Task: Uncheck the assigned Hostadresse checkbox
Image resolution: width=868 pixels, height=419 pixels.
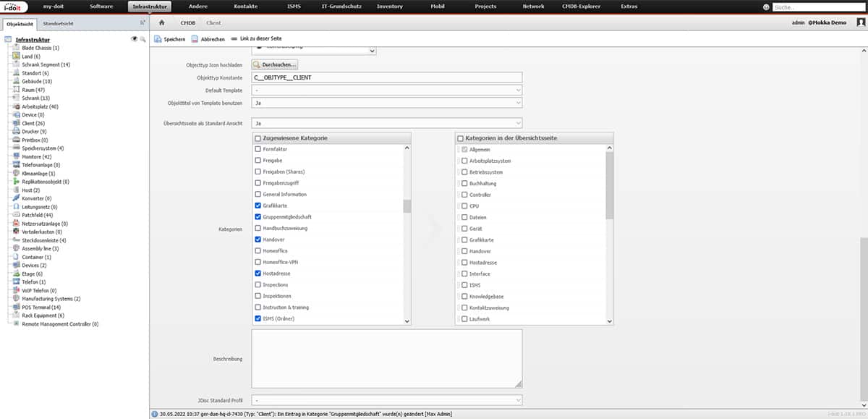Action: [x=258, y=274]
